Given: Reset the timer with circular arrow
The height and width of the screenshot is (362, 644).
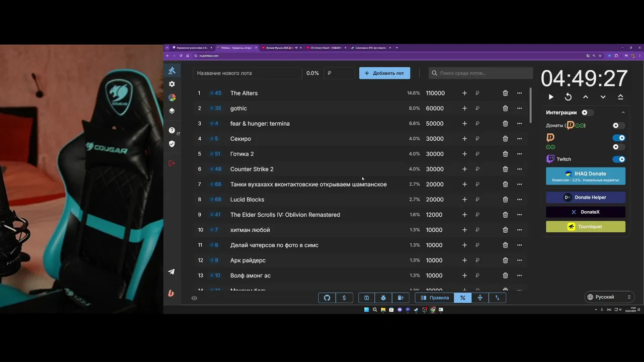Looking at the screenshot, I should [x=568, y=97].
